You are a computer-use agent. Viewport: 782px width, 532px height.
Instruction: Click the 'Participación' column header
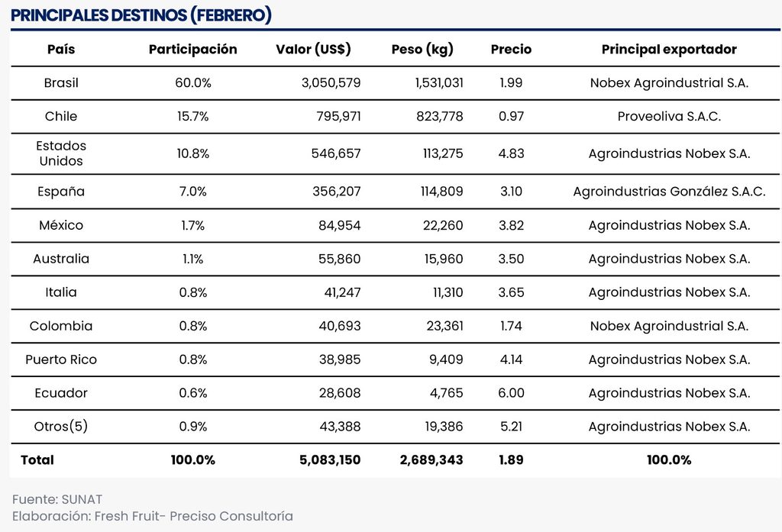192,50
